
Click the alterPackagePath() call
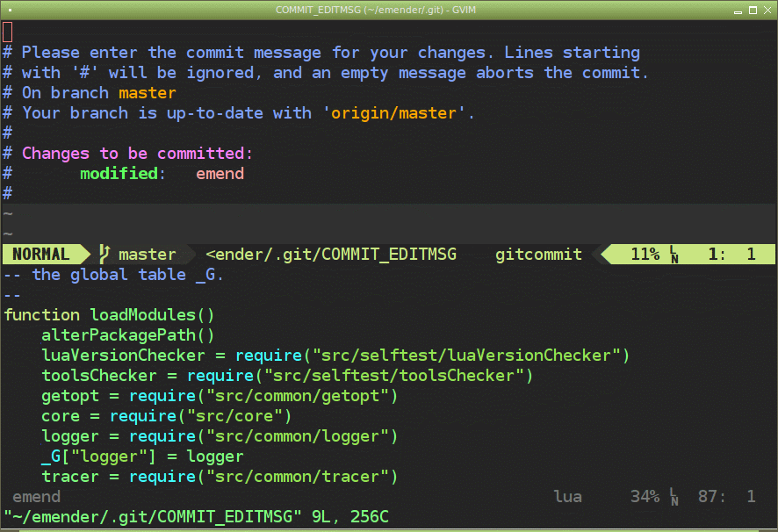tap(128, 335)
